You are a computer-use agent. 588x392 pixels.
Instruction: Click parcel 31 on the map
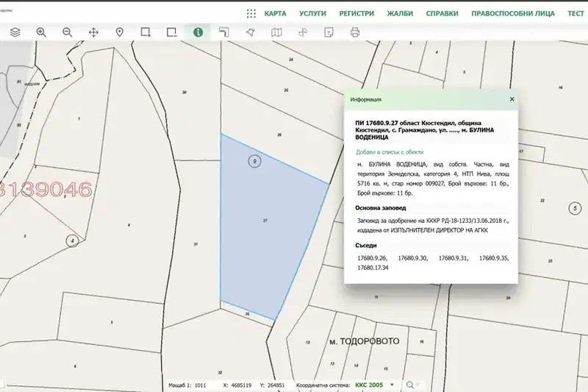(x=196, y=244)
